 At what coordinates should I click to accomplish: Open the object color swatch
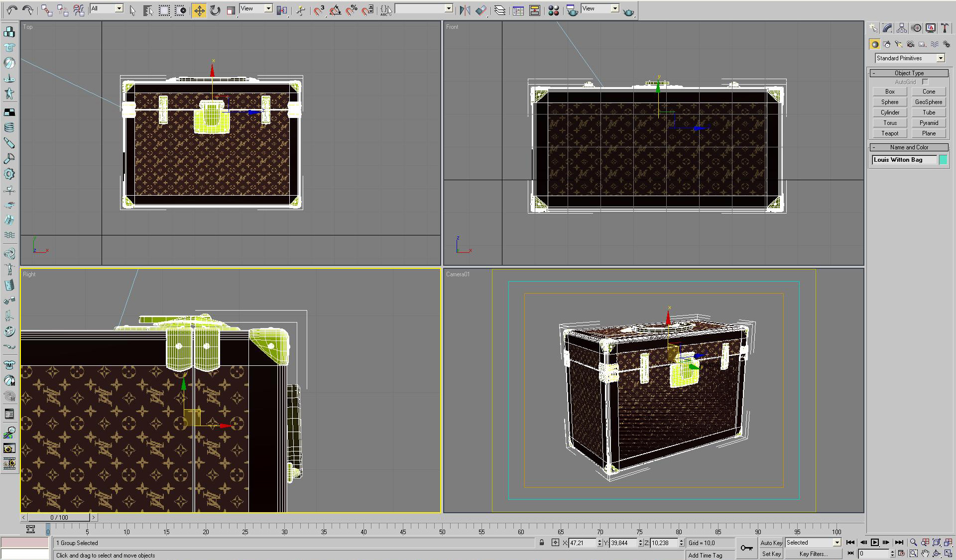(x=943, y=160)
